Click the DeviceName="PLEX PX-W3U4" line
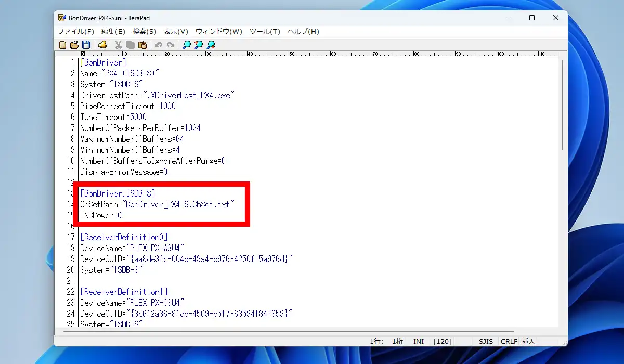 [x=132, y=248]
